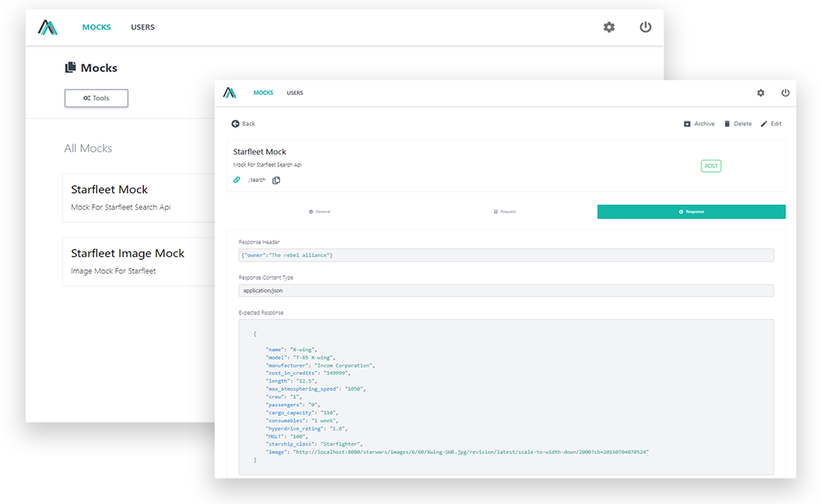
Task: Open settings gear in the back window
Action: (609, 26)
